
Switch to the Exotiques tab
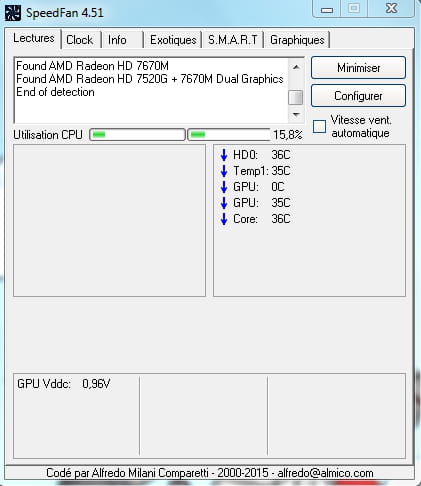[x=173, y=40]
